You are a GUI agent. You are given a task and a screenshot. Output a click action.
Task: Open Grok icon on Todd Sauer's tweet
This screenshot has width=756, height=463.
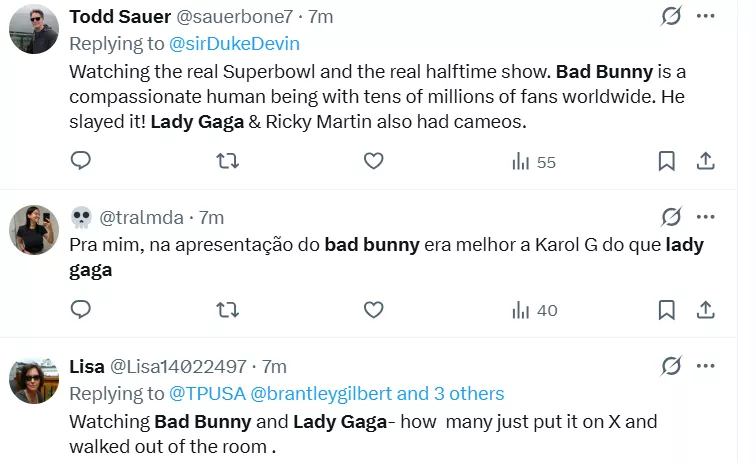click(672, 17)
